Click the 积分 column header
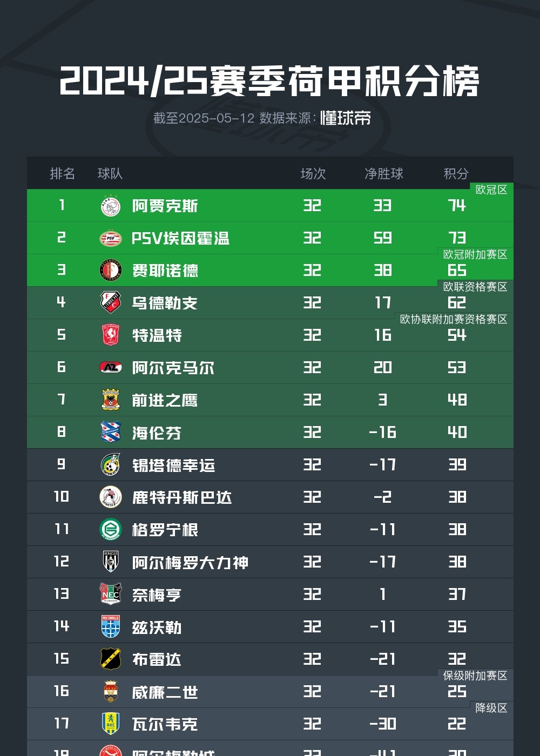The height and width of the screenshot is (756, 540). point(456,173)
